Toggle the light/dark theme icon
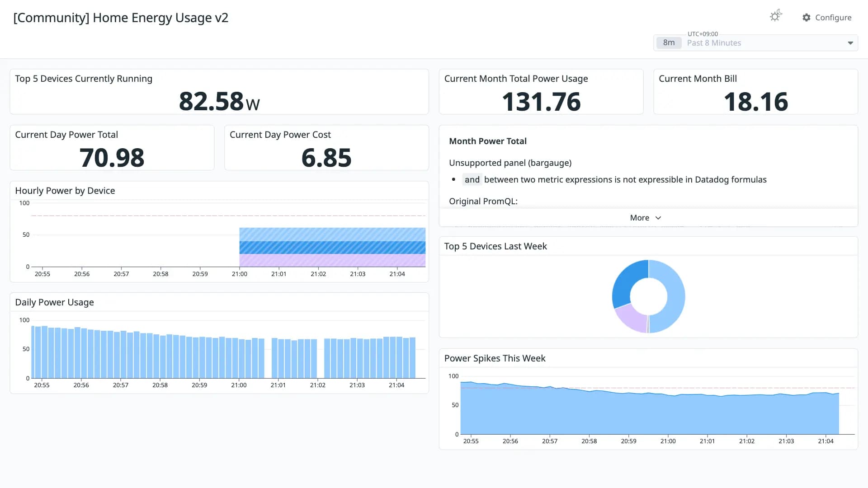This screenshot has width=868, height=488. pyautogui.click(x=776, y=16)
